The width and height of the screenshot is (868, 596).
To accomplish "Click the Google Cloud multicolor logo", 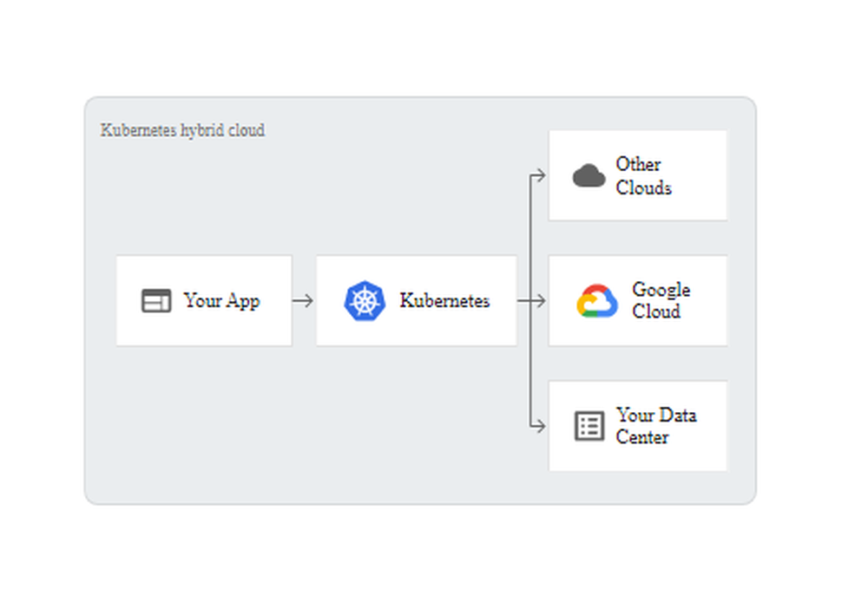I will [x=597, y=301].
